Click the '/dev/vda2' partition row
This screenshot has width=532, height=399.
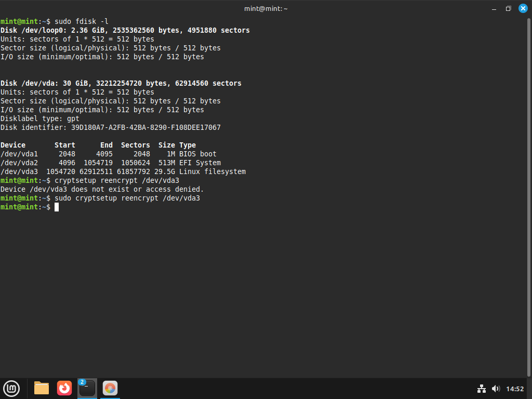pyautogui.click(x=111, y=163)
